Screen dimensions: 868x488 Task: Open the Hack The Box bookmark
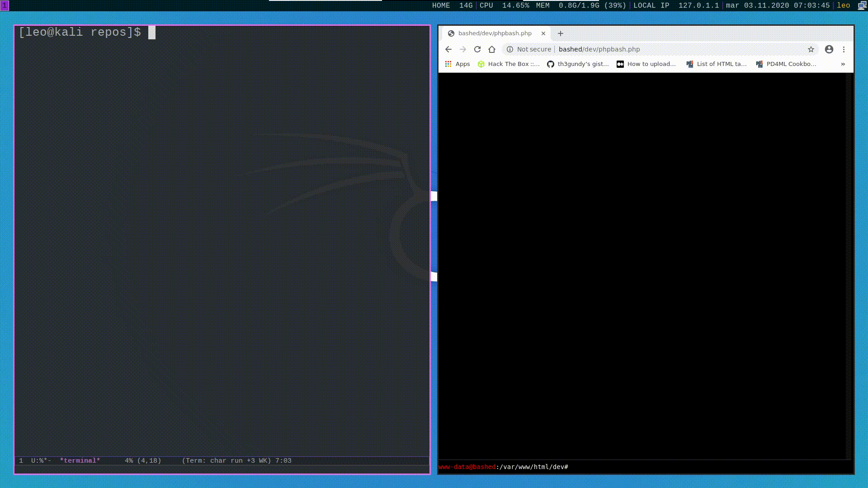[509, 64]
